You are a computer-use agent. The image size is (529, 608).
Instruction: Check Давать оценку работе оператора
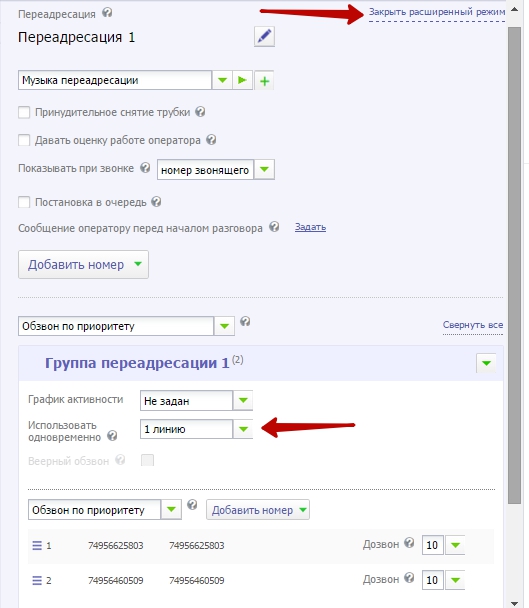(x=24, y=140)
